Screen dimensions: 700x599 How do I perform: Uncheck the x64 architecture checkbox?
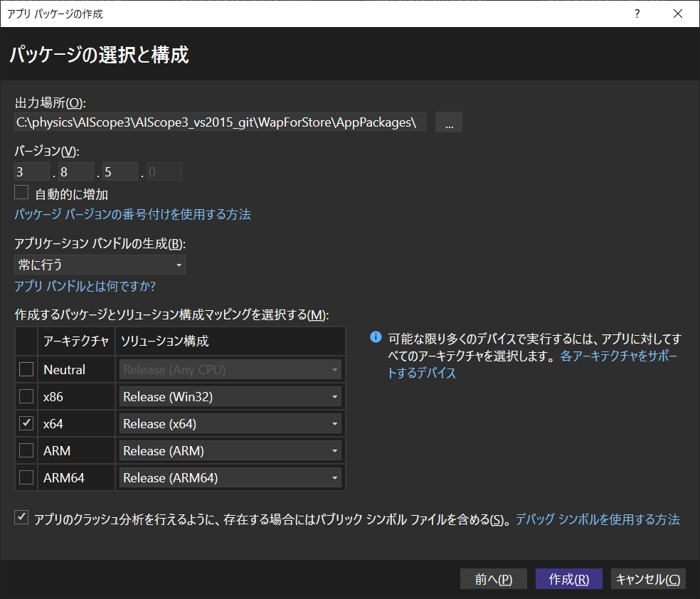tap(26, 423)
